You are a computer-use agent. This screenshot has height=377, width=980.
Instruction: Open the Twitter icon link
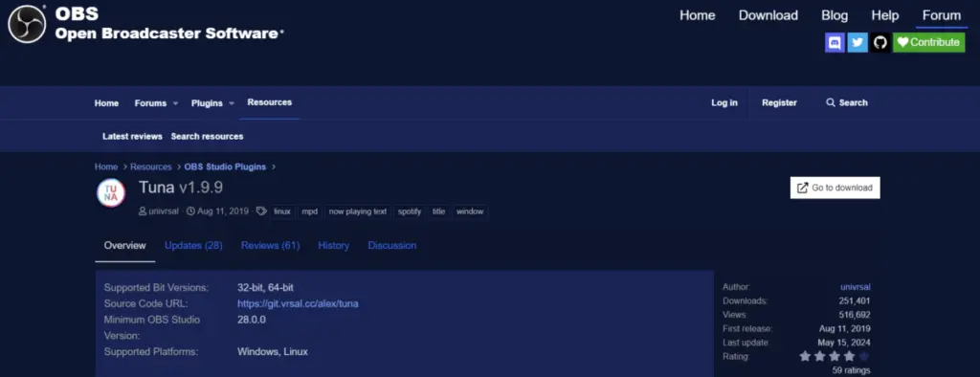click(x=857, y=42)
